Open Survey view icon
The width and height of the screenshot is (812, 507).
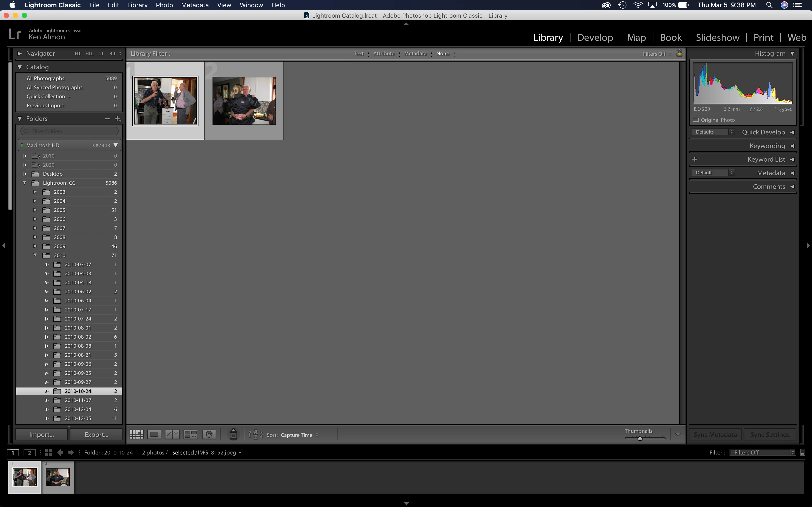click(191, 435)
